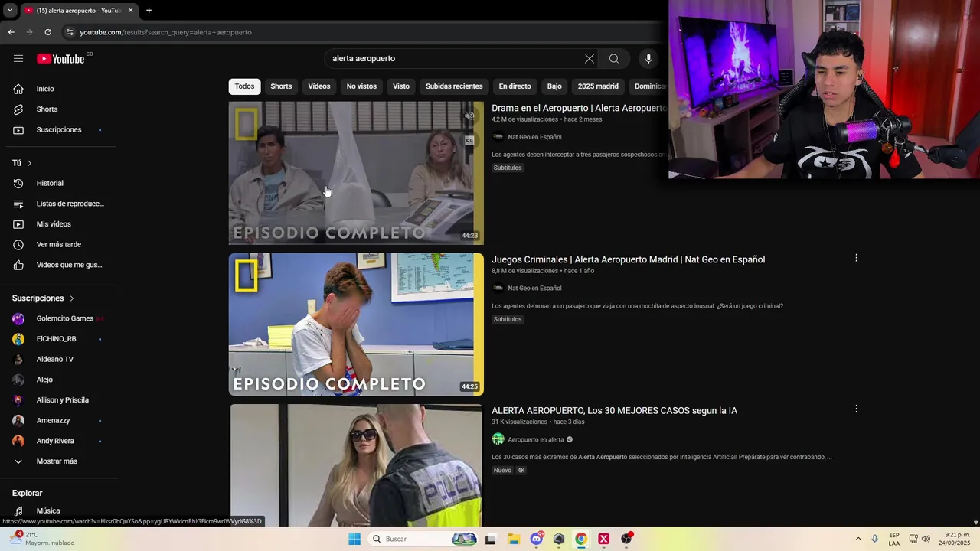
Task: Open Suscripciones in the sidebar
Action: point(59,130)
